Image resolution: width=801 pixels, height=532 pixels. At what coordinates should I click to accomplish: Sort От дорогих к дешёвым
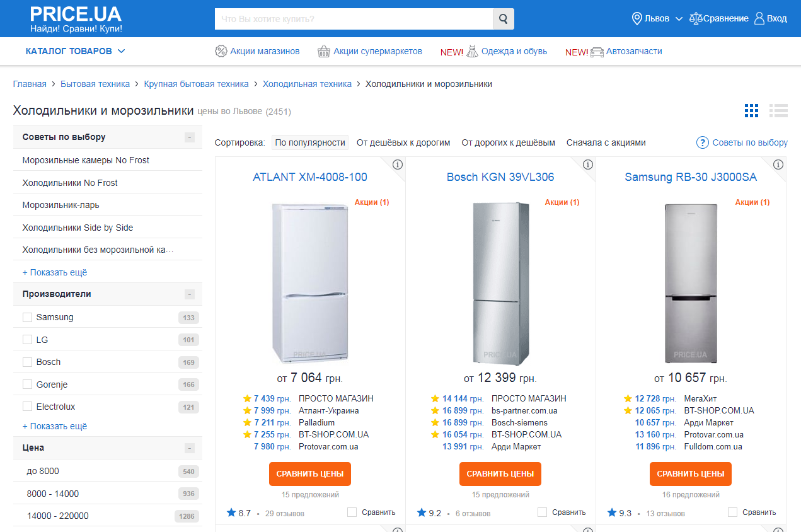pos(509,142)
